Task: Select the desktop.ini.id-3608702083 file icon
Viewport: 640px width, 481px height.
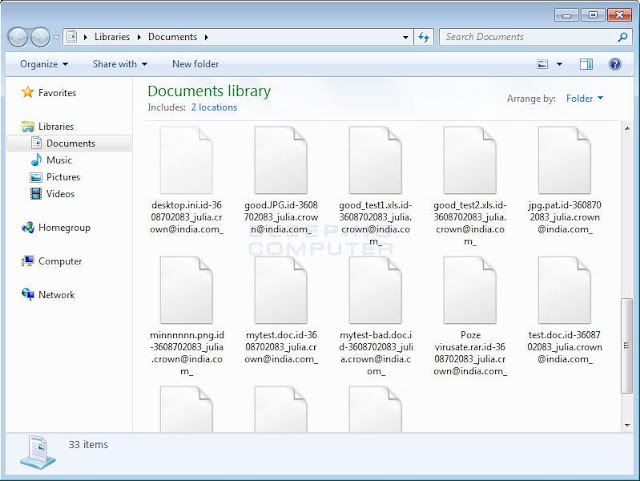Action: (x=186, y=160)
